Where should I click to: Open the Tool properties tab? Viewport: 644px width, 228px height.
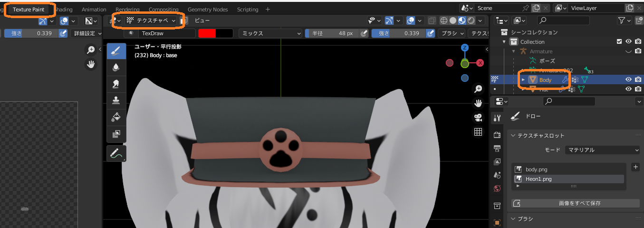pyautogui.click(x=497, y=118)
